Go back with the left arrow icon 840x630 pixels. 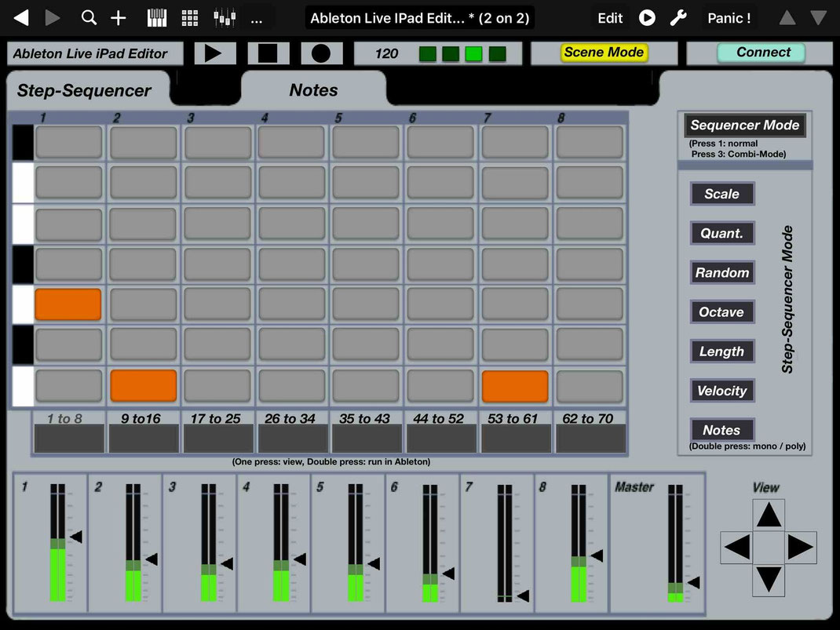(x=21, y=18)
